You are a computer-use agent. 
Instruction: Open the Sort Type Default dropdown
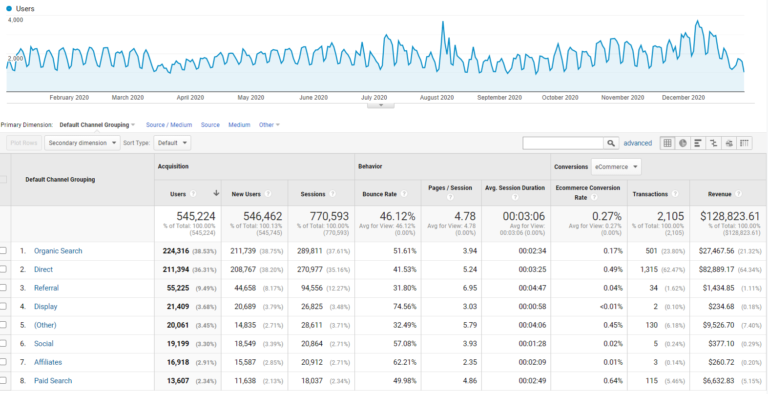click(172, 143)
